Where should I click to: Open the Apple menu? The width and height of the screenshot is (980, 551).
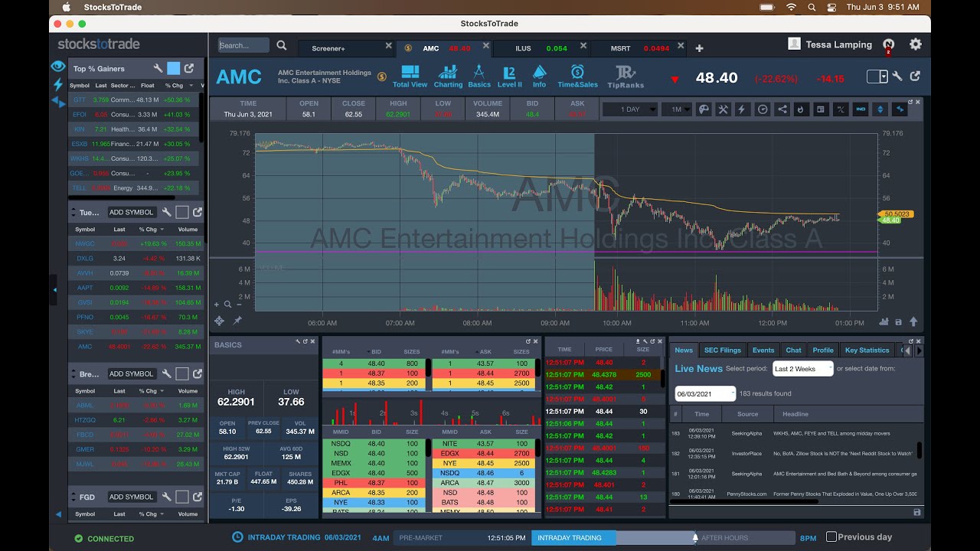[x=66, y=7]
